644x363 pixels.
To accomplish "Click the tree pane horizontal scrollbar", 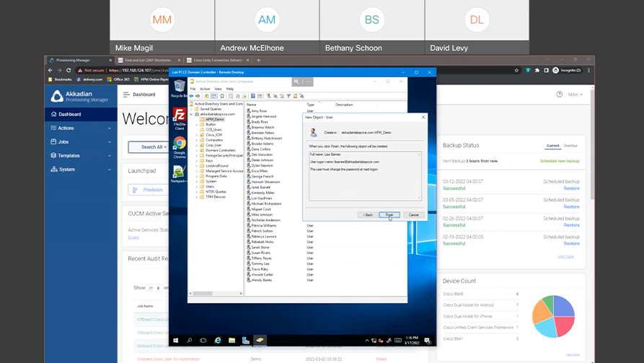I will 216,294.
